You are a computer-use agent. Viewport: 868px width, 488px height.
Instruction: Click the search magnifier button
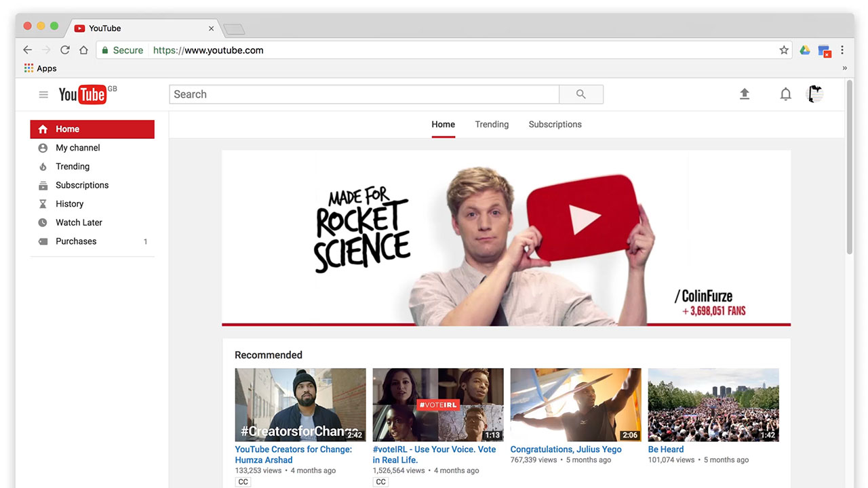tap(581, 94)
